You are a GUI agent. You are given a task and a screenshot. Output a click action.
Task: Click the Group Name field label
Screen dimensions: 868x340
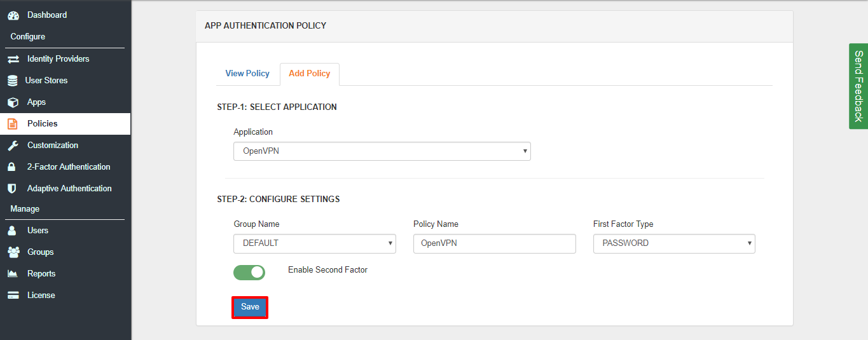point(256,224)
